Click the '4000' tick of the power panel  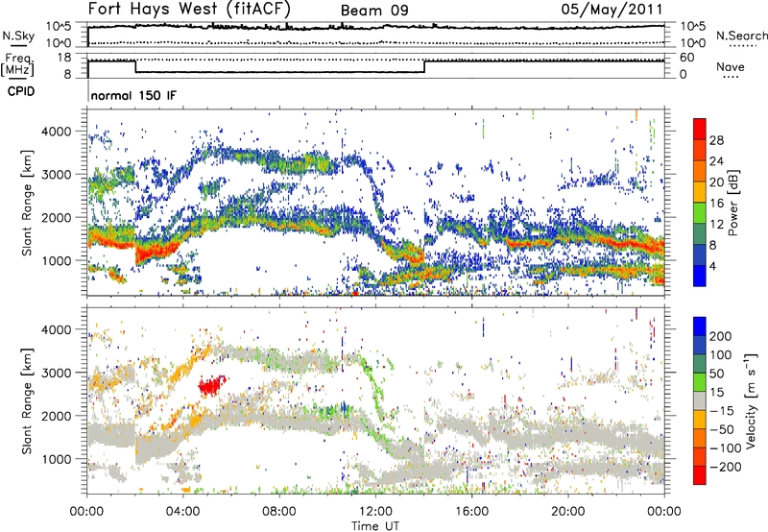56,132
